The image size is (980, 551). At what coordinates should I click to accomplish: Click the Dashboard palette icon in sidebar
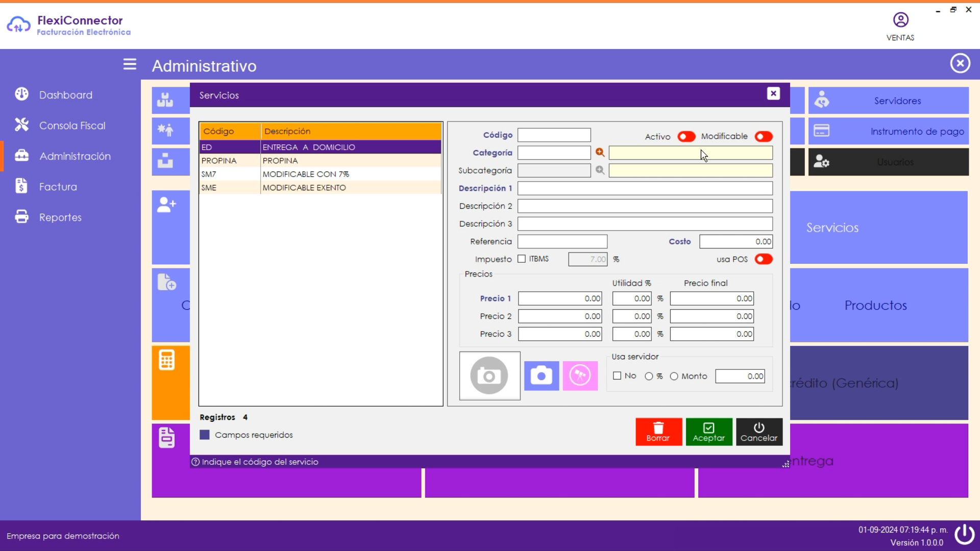click(x=22, y=94)
